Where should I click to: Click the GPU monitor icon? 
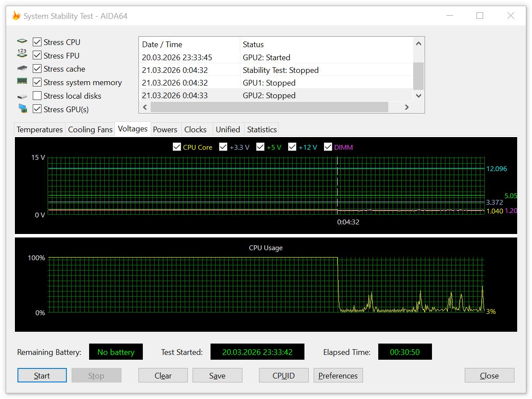click(x=23, y=109)
